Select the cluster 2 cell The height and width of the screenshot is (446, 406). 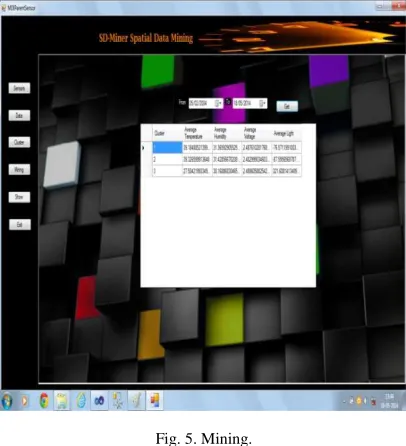coord(167,159)
